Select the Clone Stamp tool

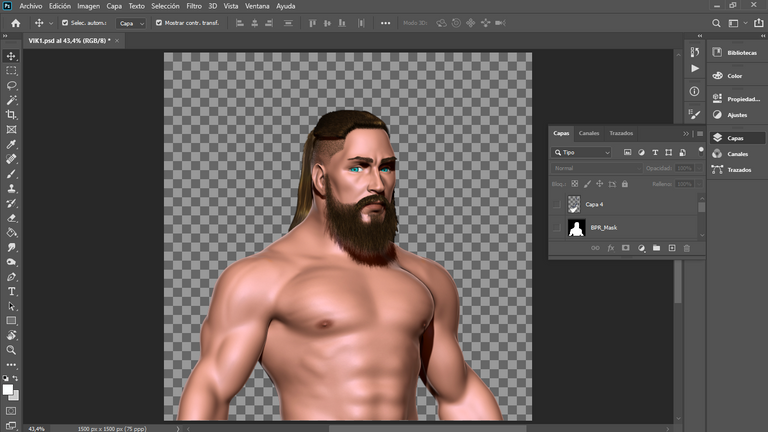(x=11, y=189)
